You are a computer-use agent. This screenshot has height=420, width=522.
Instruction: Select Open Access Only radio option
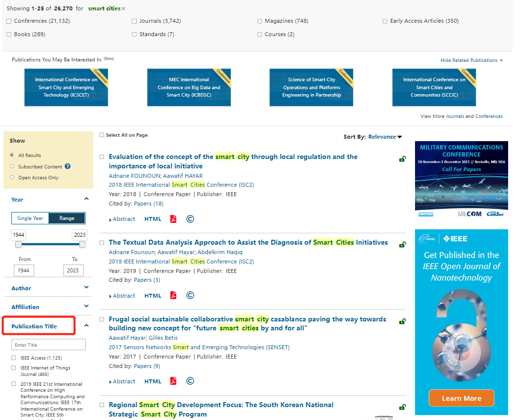tap(12, 177)
